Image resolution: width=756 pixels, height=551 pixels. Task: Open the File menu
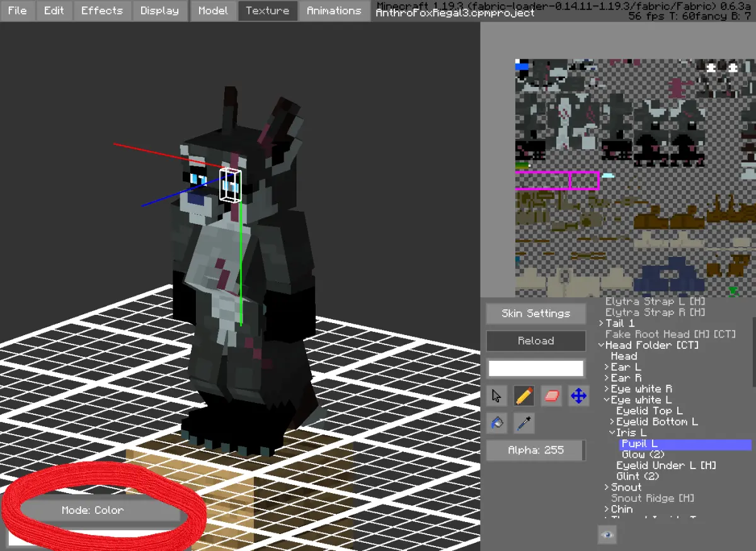coord(18,11)
